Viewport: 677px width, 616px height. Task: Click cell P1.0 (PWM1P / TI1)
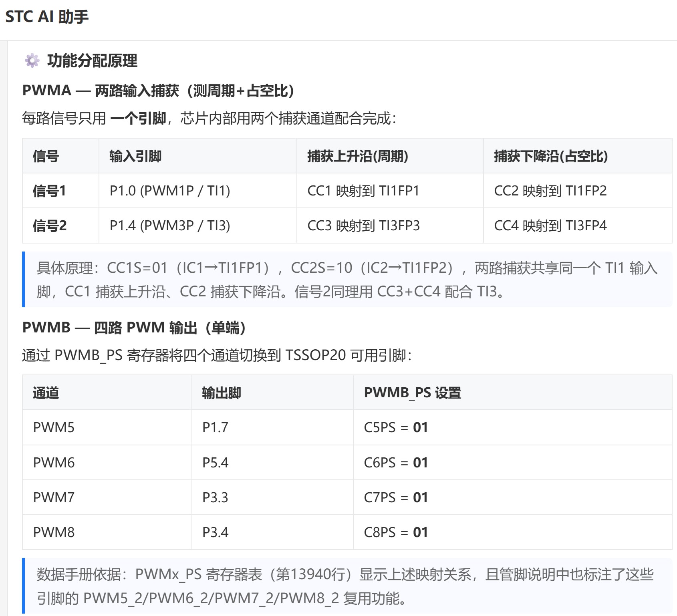198,191
